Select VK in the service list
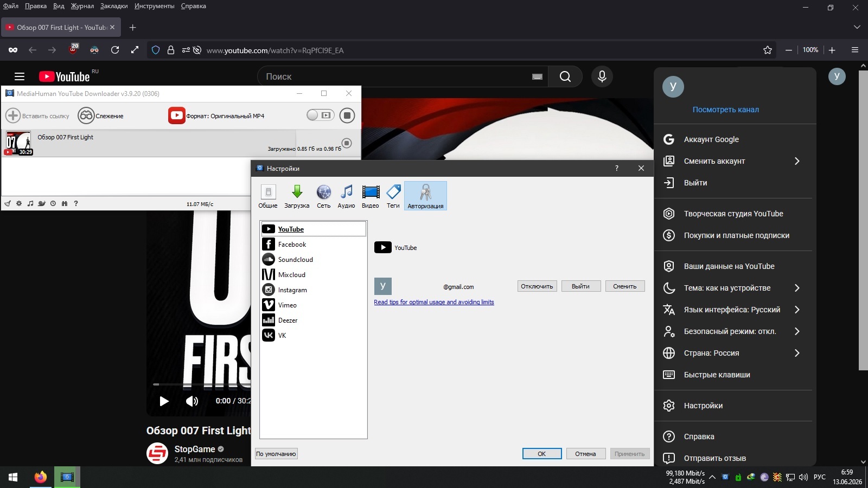This screenshot has width=868, height=488. tap(314, 335)
